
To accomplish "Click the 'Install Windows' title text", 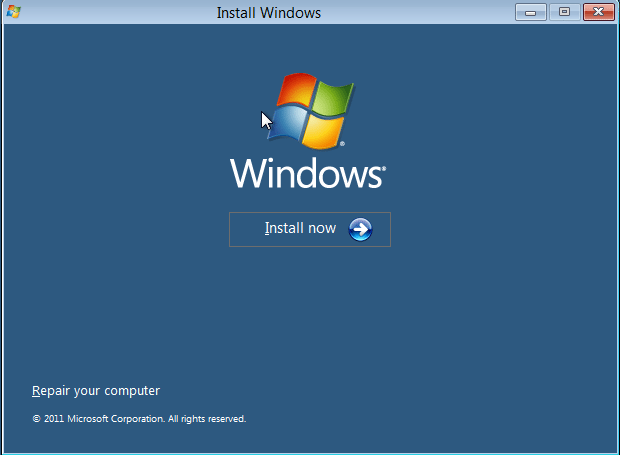I will click(x=269, y=13).
